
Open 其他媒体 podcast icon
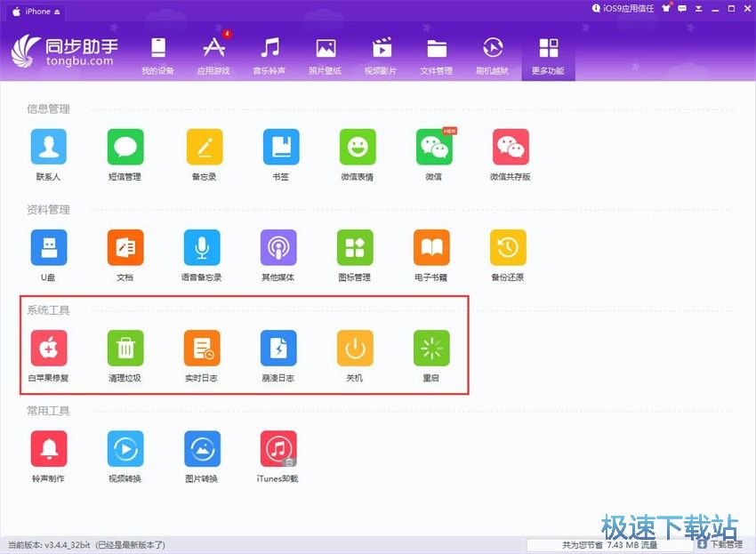point(278,247)
